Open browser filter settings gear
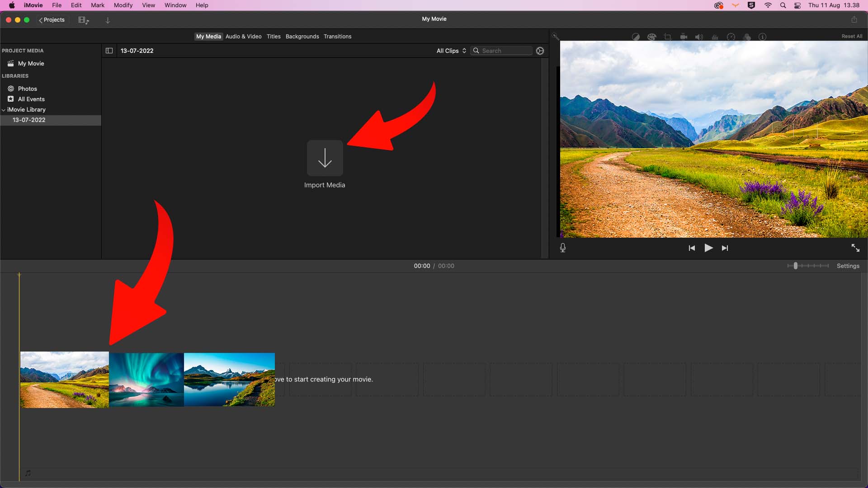Screen dimensions: 868x488 540,51
